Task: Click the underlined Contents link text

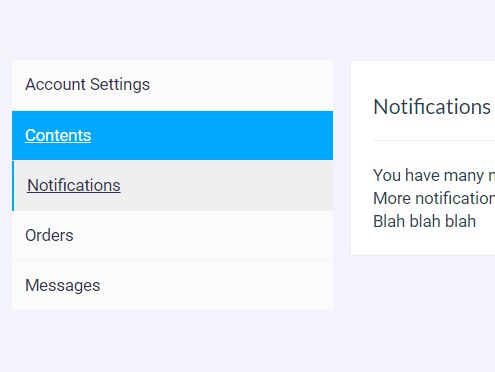Action: 58,135
